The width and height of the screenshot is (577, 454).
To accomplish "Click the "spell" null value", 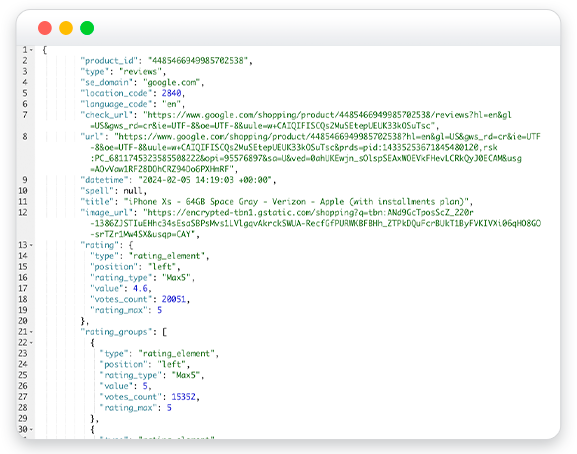I will (133, 191).
